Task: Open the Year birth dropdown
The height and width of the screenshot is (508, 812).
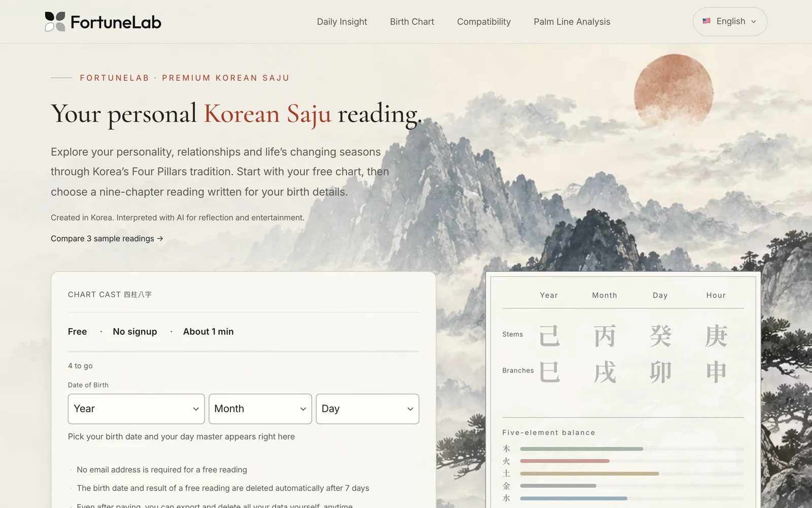Action: (137, 409)
